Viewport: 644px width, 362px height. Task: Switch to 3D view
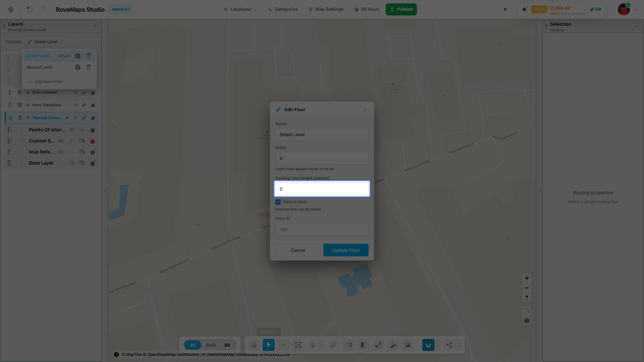click(x=227, y=345)
